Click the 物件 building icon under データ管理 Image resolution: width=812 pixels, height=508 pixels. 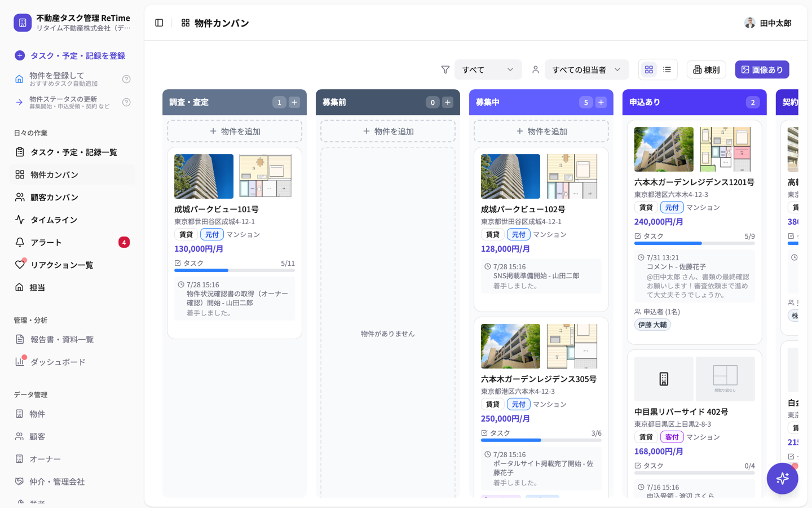click(x=20, y=414)
